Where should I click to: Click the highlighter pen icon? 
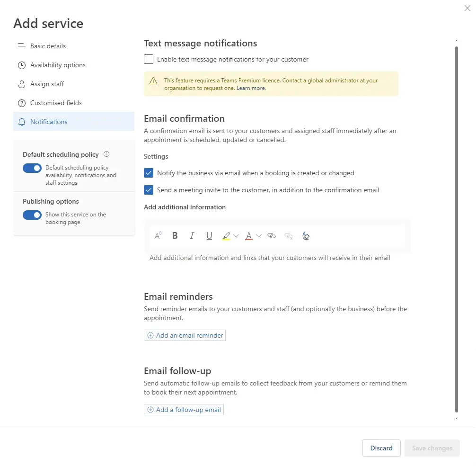(x=226, y=236)
